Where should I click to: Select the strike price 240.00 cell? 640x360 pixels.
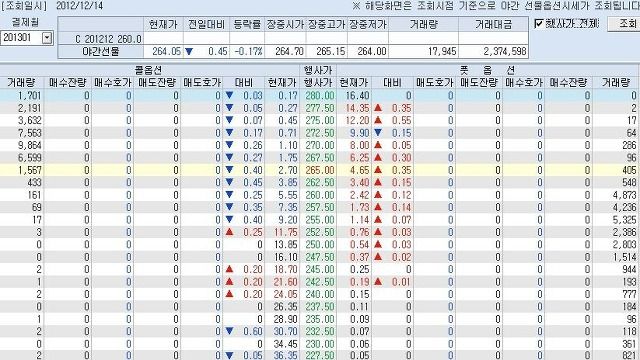[319, 294]
